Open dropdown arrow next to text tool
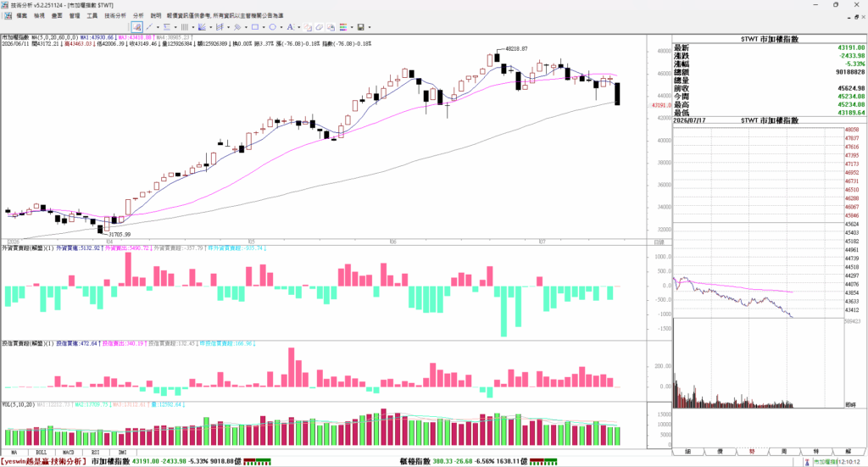The width and height of the screenshot is (868, 467). 299,27
